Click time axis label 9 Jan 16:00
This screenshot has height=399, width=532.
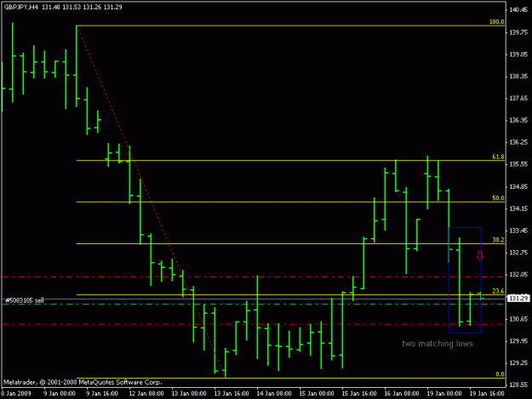coord(102,394)
